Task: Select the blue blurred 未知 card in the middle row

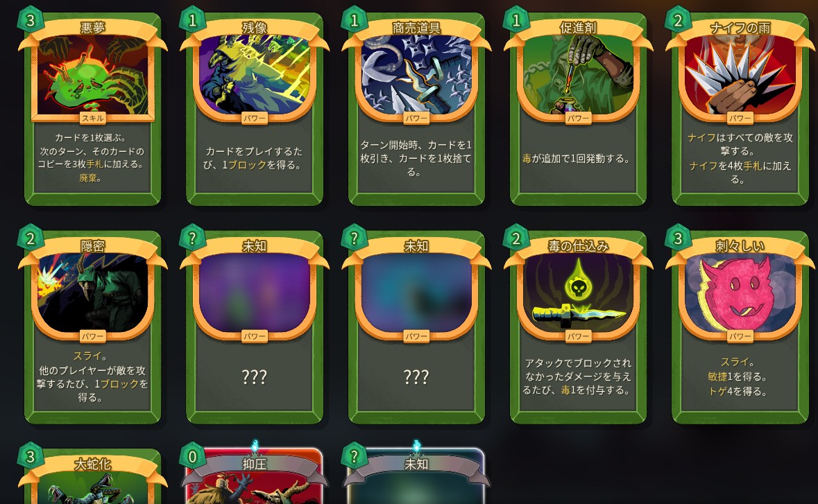Action: click(x=416, y=327)
